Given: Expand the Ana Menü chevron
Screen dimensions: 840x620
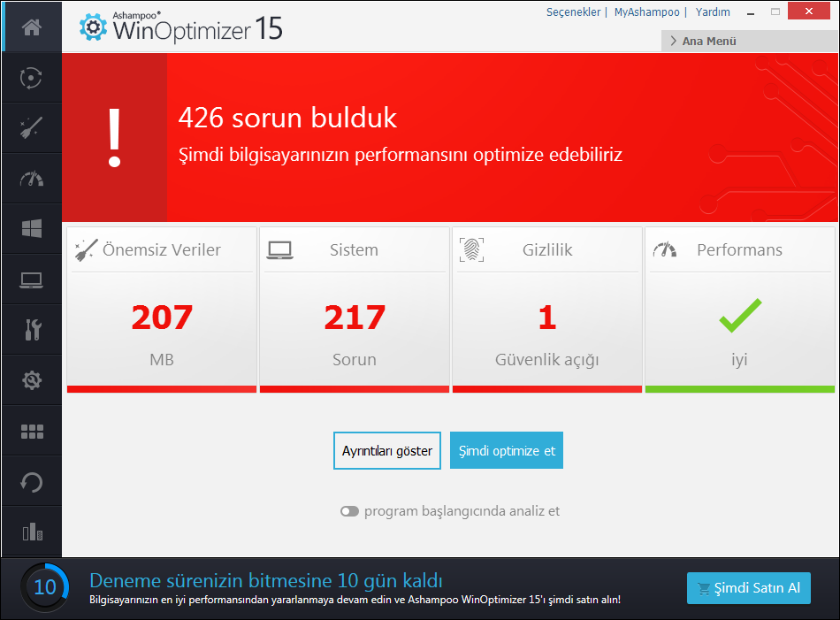Looking at the screenshot, I should [x=674, y=41].
